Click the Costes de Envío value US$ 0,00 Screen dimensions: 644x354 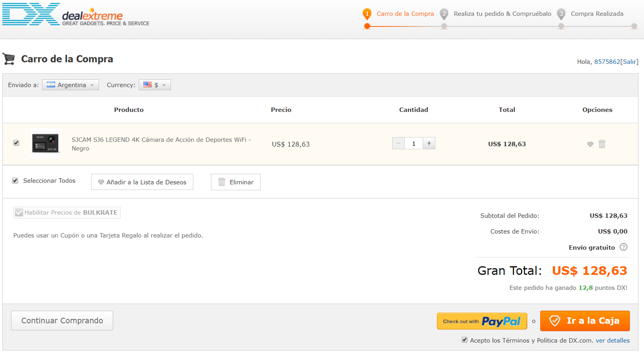612,232
